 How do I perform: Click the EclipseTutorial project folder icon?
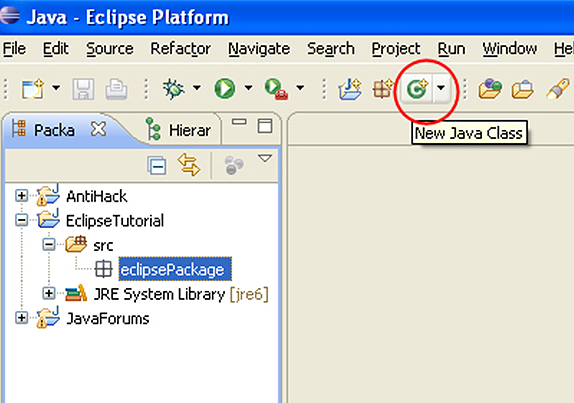(x=49, y=219)
